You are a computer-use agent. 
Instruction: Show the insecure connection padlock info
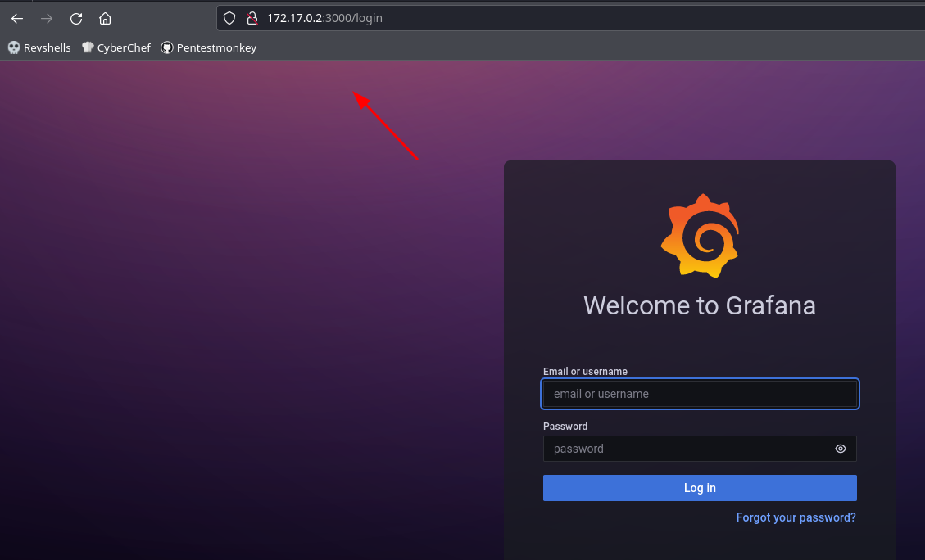[252, 18]
